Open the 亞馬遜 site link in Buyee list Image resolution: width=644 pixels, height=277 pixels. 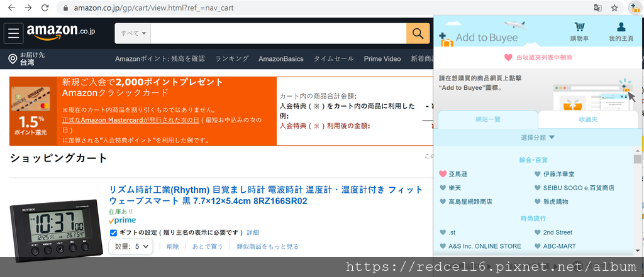(458, 174)
